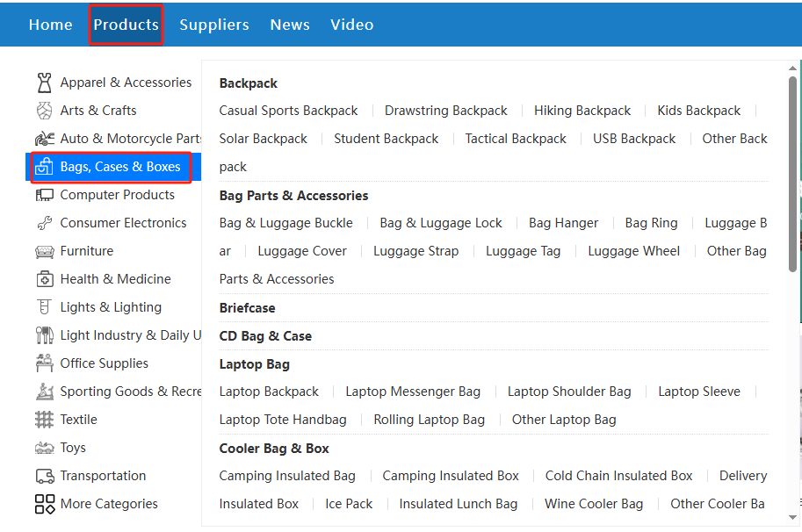Select Apparel & Accessories category
Image resolution: width=802 pixels, height=532 pixels.
pos(126,83)
